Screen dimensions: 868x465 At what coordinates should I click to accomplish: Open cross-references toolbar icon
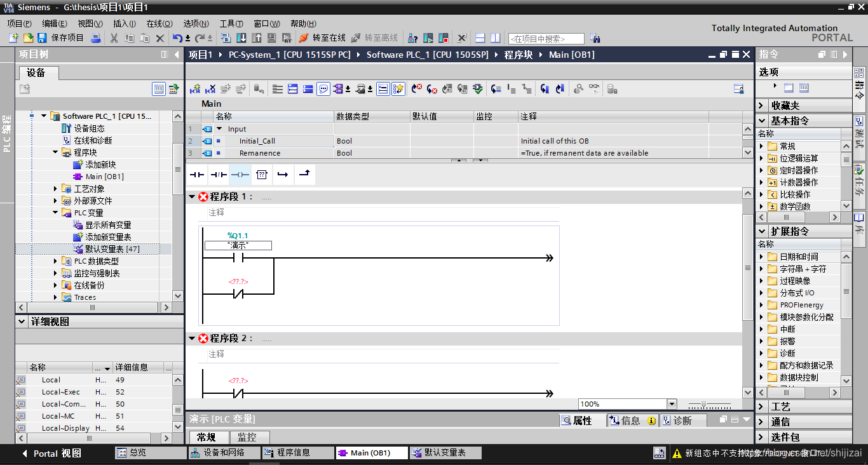point(462,38)
